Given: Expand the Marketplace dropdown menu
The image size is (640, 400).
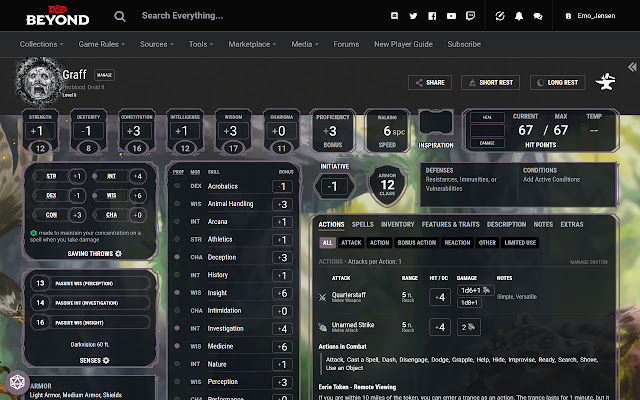Looking at the screenshot, I should point(252,44).
